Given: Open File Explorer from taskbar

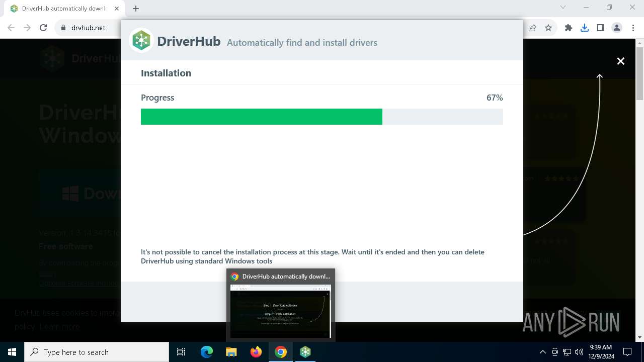Looking at the screenshot, I should 231,352.
